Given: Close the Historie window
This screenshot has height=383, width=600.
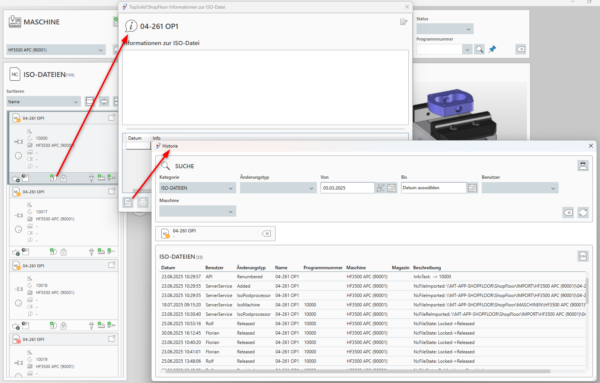Looking at the screenshot, I should click(x=591, y=146).
